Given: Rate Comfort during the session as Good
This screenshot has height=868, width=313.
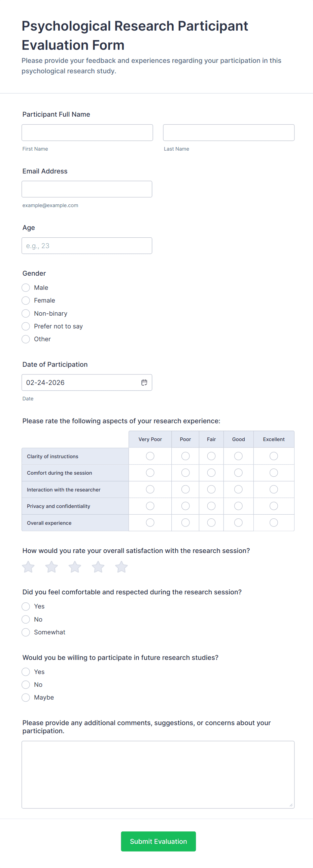Looking at the screenshot, I should tap(238, 473).
